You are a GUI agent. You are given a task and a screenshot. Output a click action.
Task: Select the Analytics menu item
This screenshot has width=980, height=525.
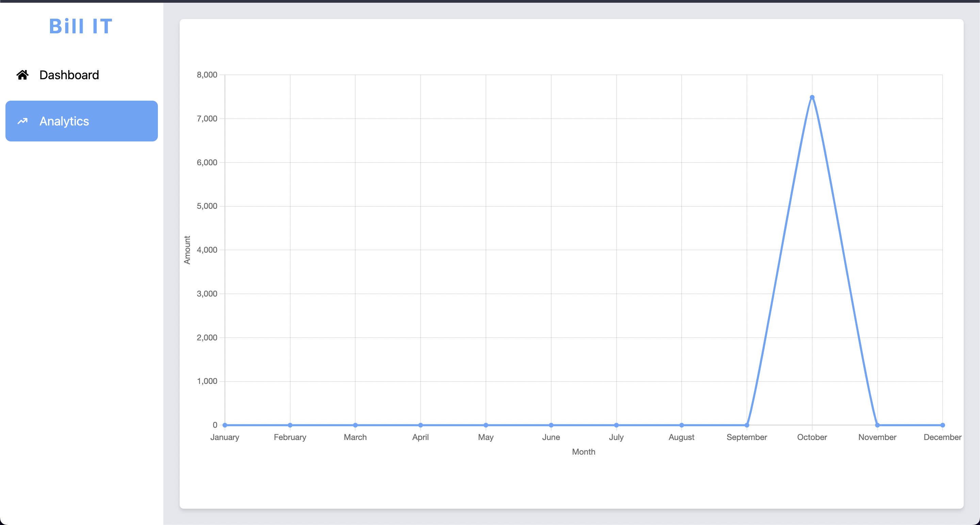(x=81, y=121)
